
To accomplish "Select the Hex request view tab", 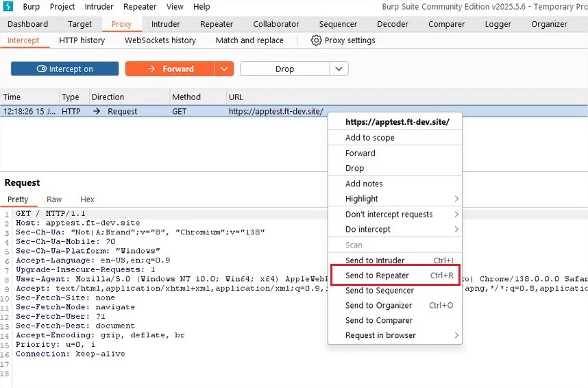I will pyautogui.click(x=87, y=199).
